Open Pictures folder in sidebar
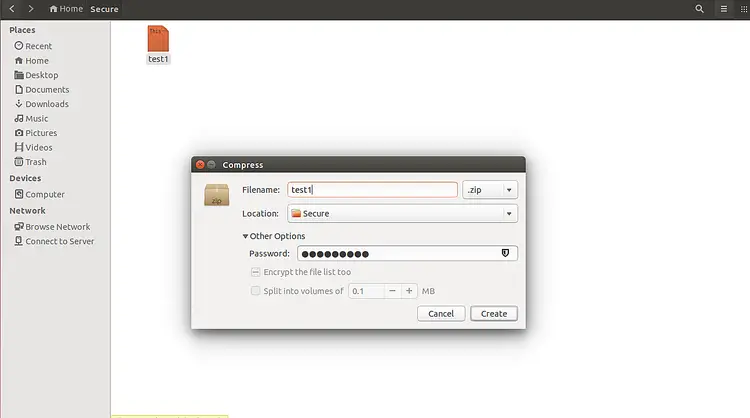The height and width of the screenshot is (418, 750). [x=36, y=133]
